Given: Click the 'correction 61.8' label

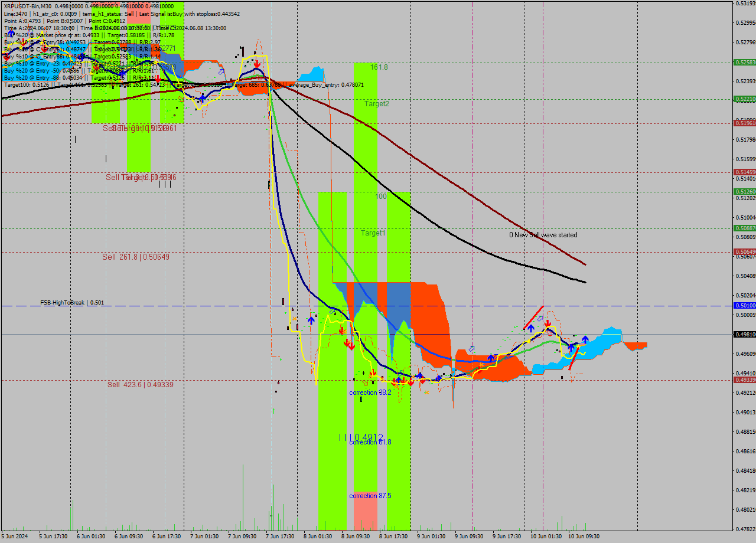Looking at the screenshot, I should [370, 442].
